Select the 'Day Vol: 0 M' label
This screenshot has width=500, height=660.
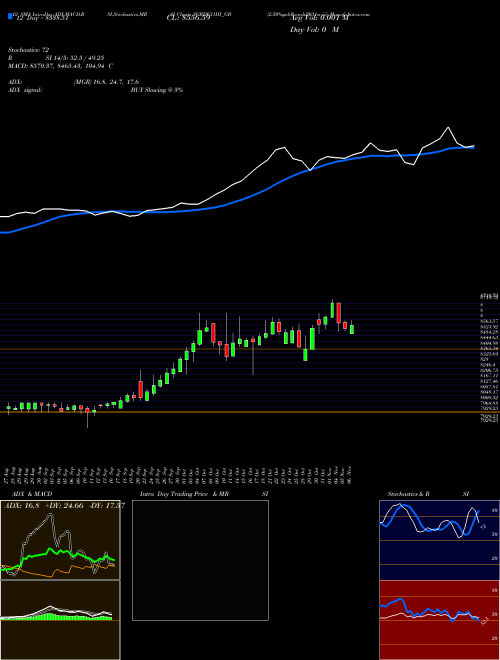tap(314, 30)
